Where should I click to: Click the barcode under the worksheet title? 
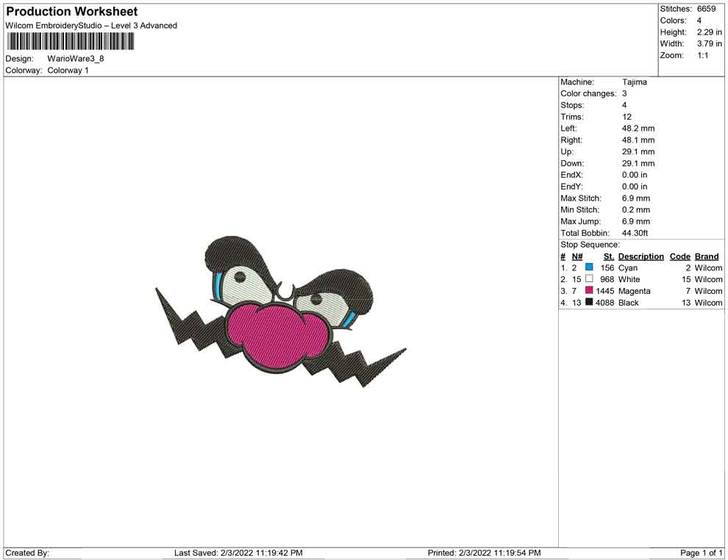tap(71, 42)
